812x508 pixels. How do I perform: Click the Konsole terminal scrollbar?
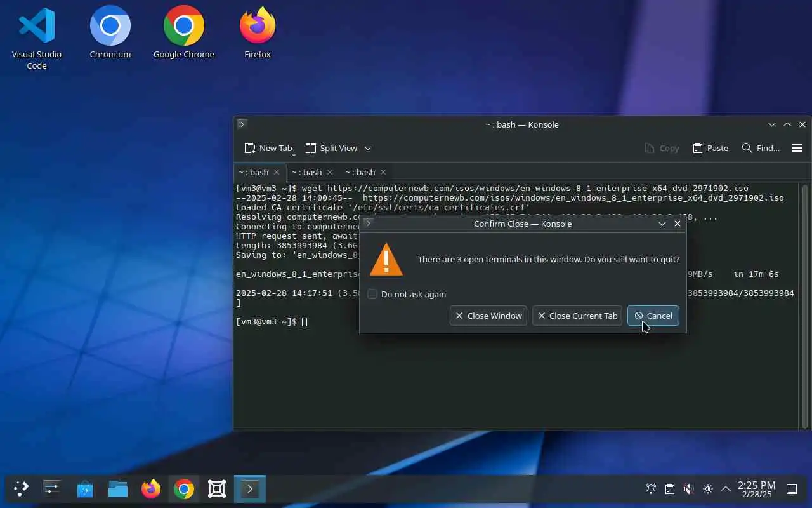tap(806, 306)
